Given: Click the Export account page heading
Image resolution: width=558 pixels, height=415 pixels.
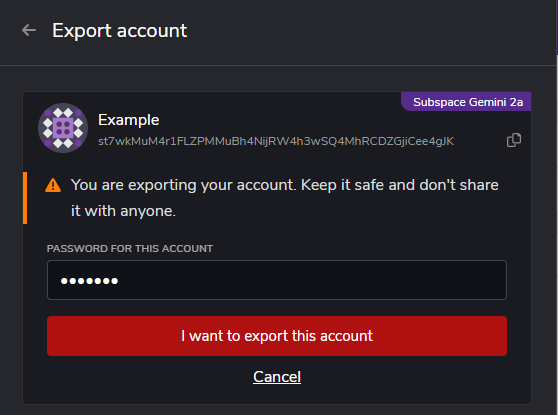Looking at the screenshot, I should 120,31.
